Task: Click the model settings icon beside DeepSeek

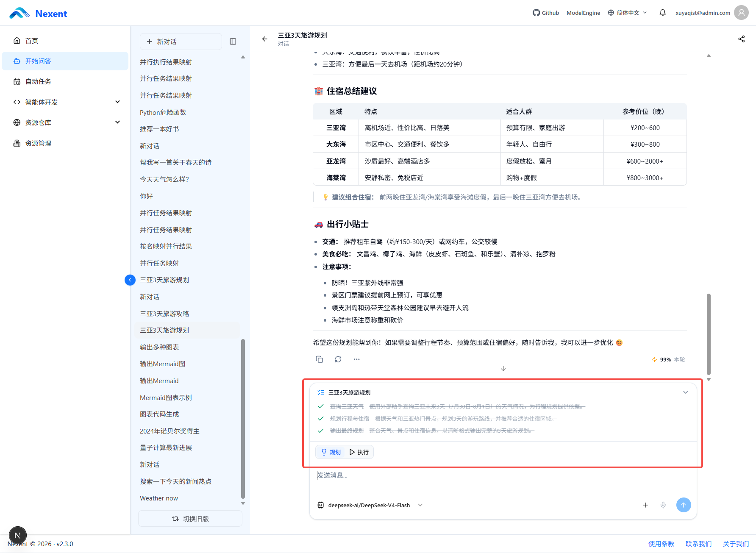Action: click(x=321, y=505)
